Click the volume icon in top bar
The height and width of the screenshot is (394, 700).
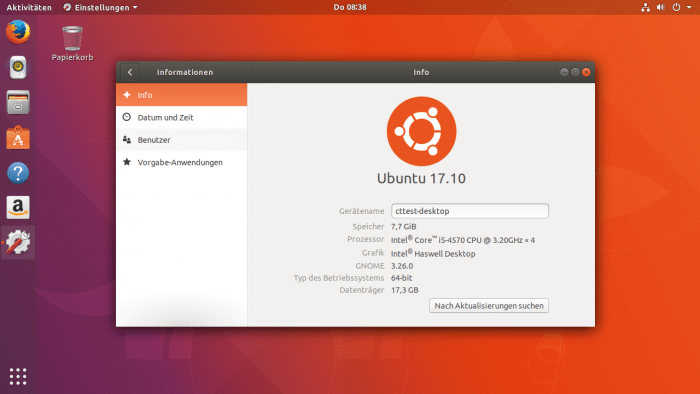pos(661,7)
